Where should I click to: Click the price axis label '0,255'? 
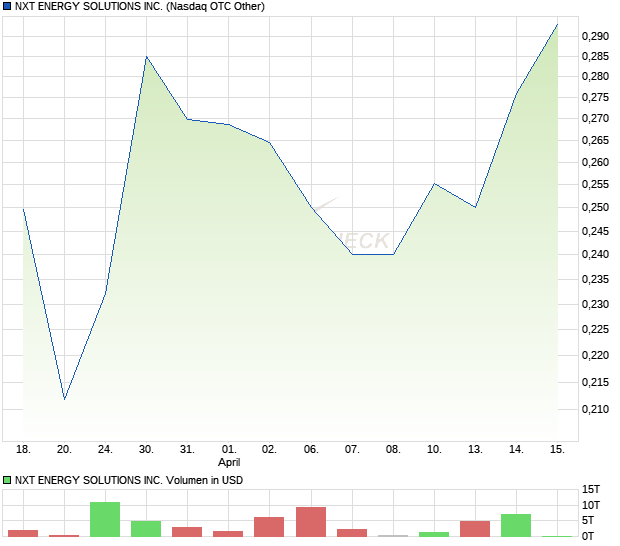pos(595,184)
